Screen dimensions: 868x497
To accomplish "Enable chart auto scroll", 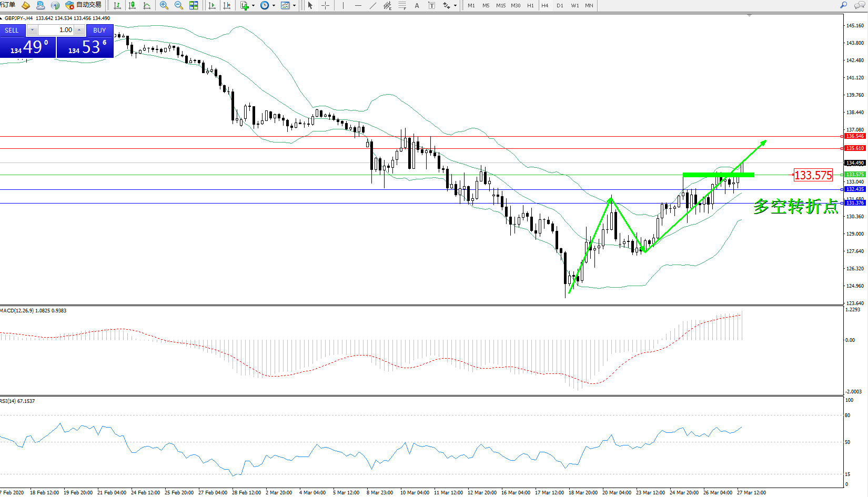I will tap(211, 5).
